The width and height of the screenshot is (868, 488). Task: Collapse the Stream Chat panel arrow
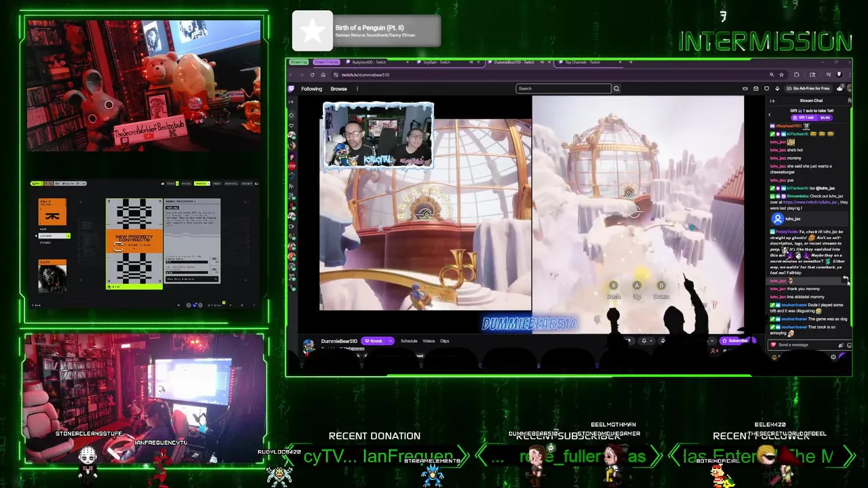[x=772, y=101]
